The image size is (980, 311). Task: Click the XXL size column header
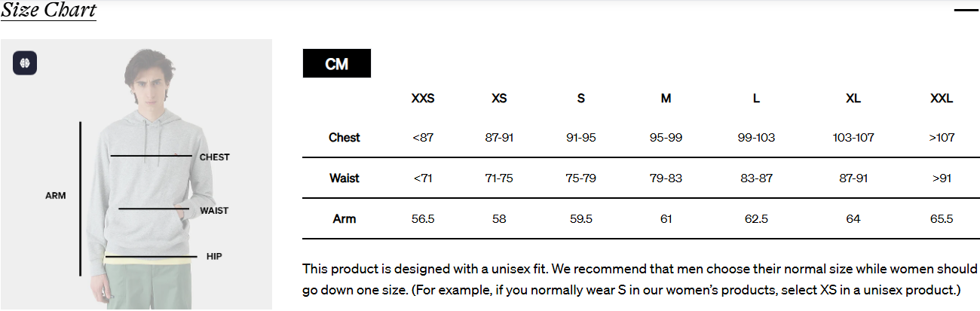pos(942,99)
